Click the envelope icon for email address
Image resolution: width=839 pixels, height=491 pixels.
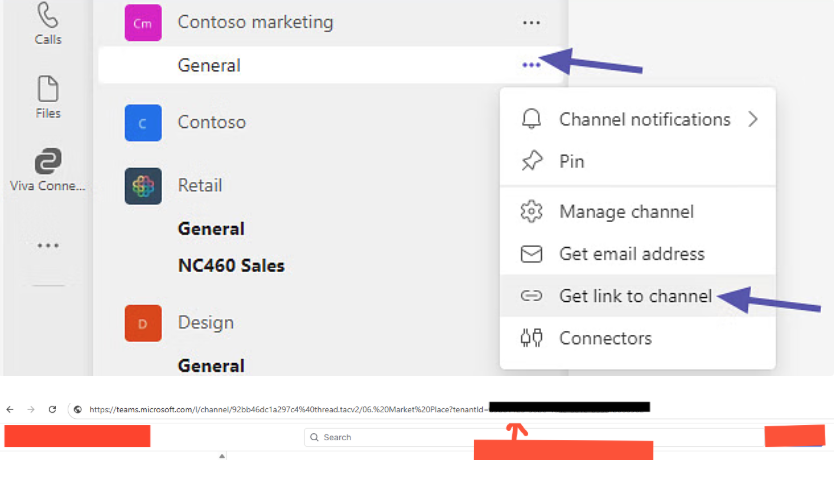click(531, 254)
